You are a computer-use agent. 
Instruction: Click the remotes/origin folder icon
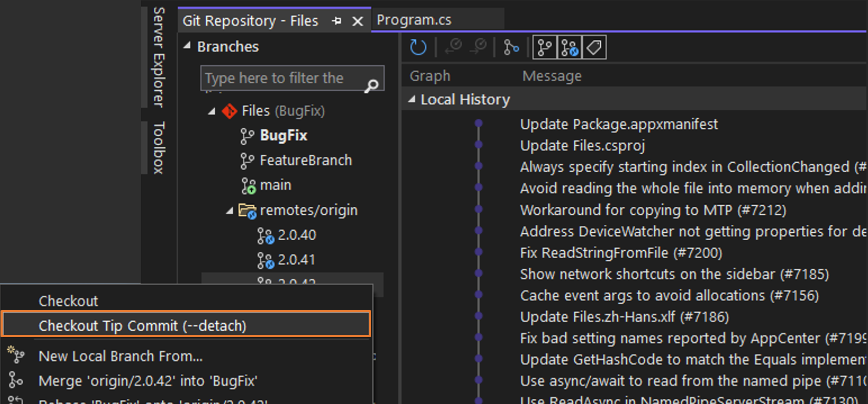tap(247, 210)
